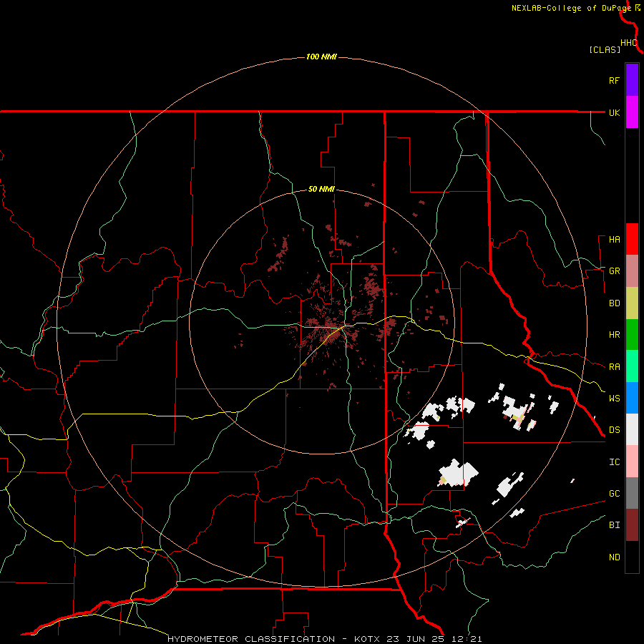Select the RA legend label
This screenshot has height=644, width=644.
pyautogui.click(x=614, y=367)
